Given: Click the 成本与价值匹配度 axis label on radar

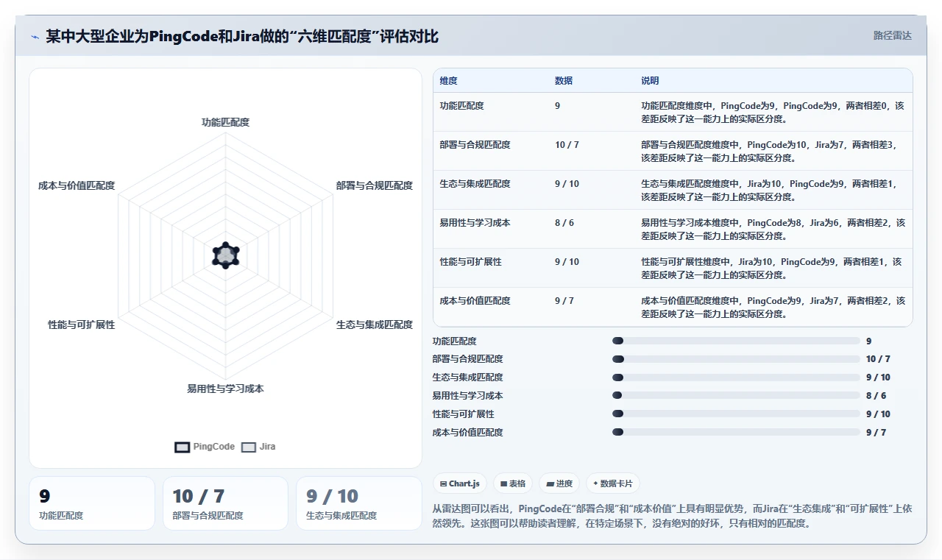Looking at the screenshot, I should [x=77, y=185].
